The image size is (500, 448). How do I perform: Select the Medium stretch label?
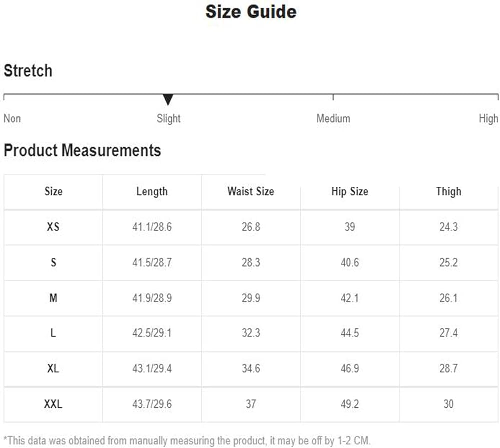(x=333, y=118)
